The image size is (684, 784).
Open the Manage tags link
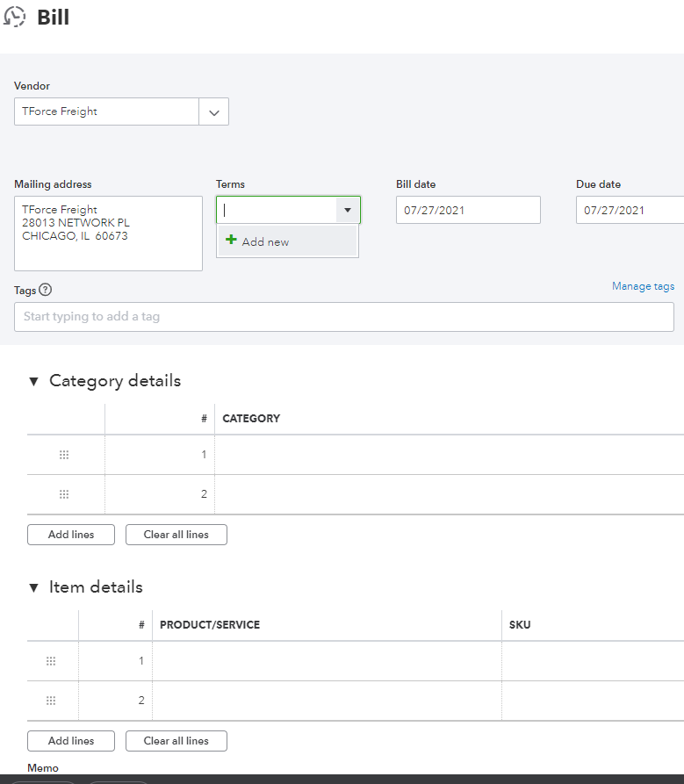click(x=643, y=286)
